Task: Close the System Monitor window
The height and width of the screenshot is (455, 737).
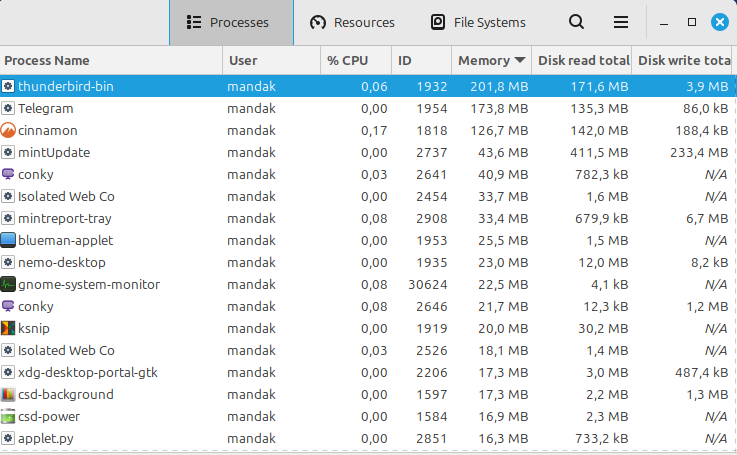Action: tap(720, 22)
